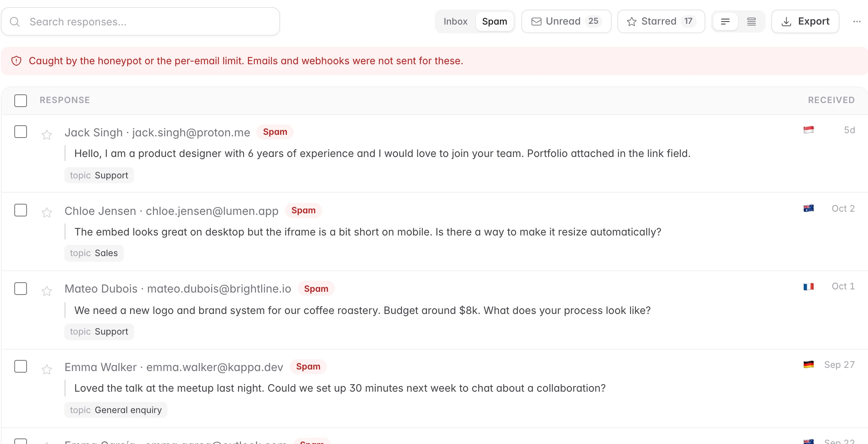
Task: Open product designer portfolio message
Action: pyautogui.click(x=382, y=153)
